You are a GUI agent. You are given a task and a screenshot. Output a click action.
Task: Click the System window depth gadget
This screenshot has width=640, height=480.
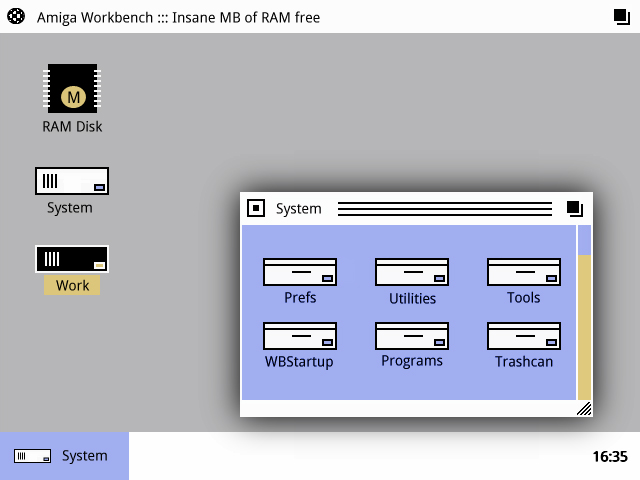pyautogui.click(x=575, y=209)
